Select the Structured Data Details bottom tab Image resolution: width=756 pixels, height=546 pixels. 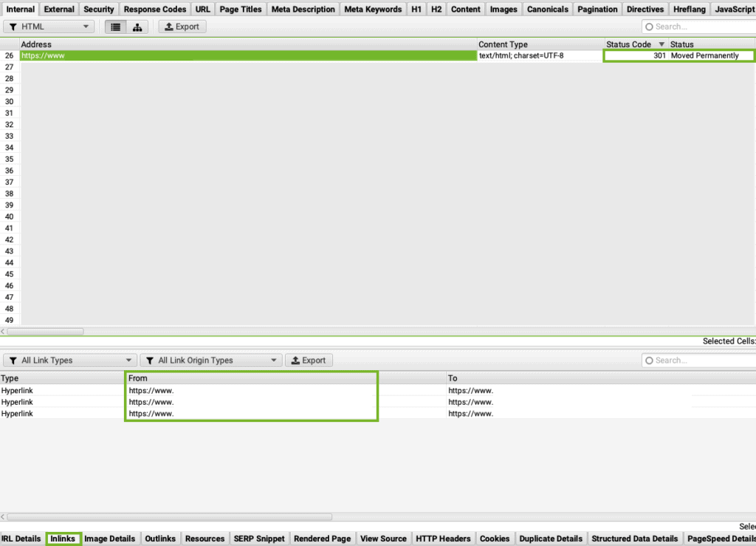pos(634,539)
